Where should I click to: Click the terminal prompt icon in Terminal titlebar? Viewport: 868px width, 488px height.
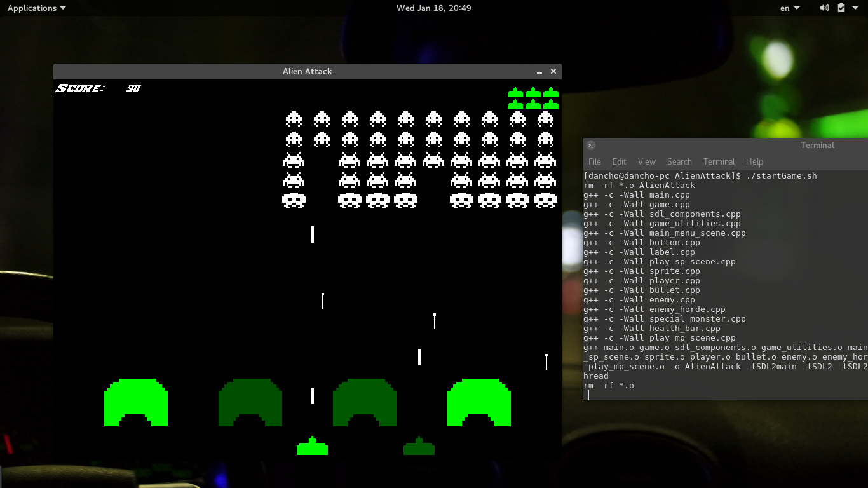tap(591, 145)
